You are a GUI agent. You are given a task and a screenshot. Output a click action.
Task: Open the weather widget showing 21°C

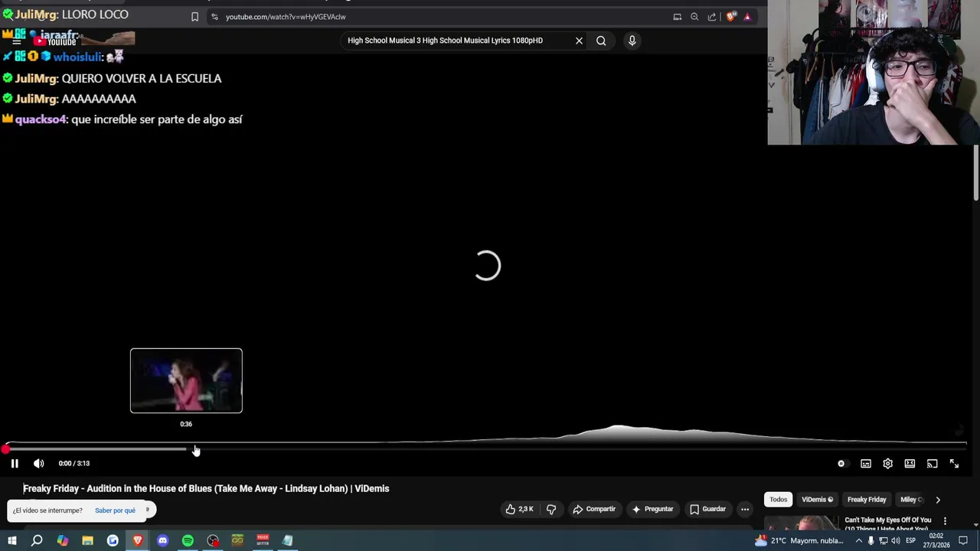point(799,540)
